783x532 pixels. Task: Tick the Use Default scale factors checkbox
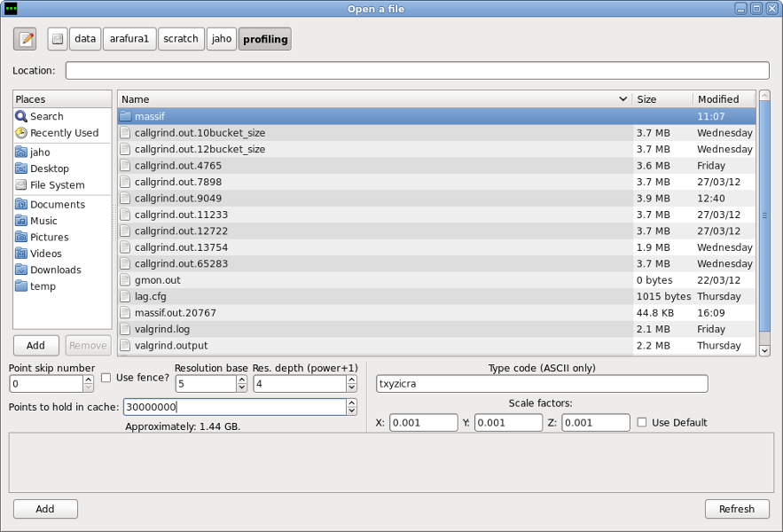pyautogui.click(x=642, y=423)
